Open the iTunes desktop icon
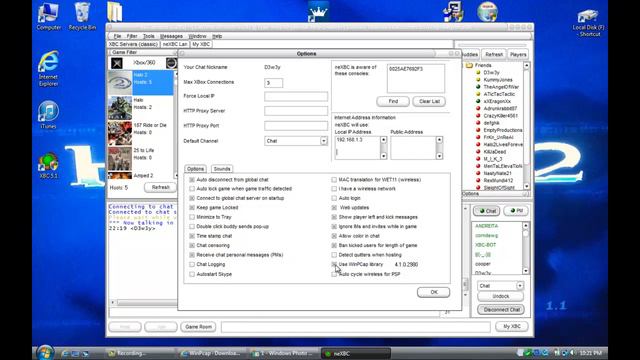 [x=48, y=115]
